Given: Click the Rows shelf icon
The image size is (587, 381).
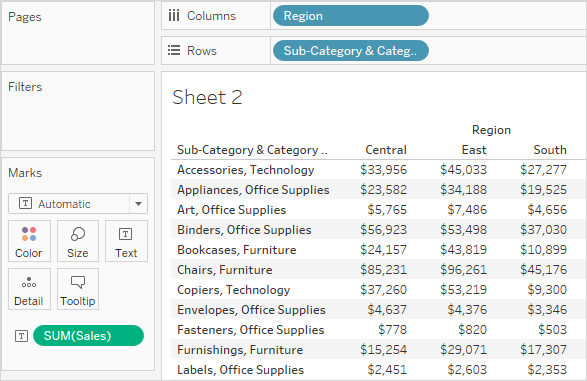Looking at the screenshot, I should click(174, 50).
